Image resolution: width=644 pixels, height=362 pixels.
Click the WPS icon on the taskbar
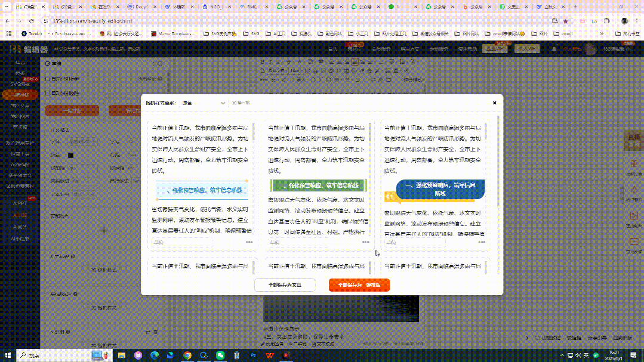pos(270,355)
